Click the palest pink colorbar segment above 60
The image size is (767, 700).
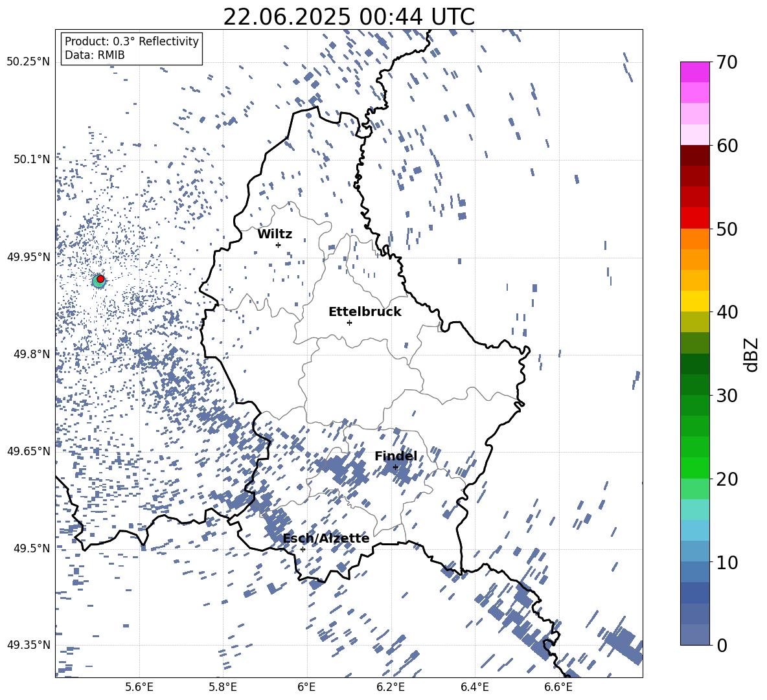[694, 135]
